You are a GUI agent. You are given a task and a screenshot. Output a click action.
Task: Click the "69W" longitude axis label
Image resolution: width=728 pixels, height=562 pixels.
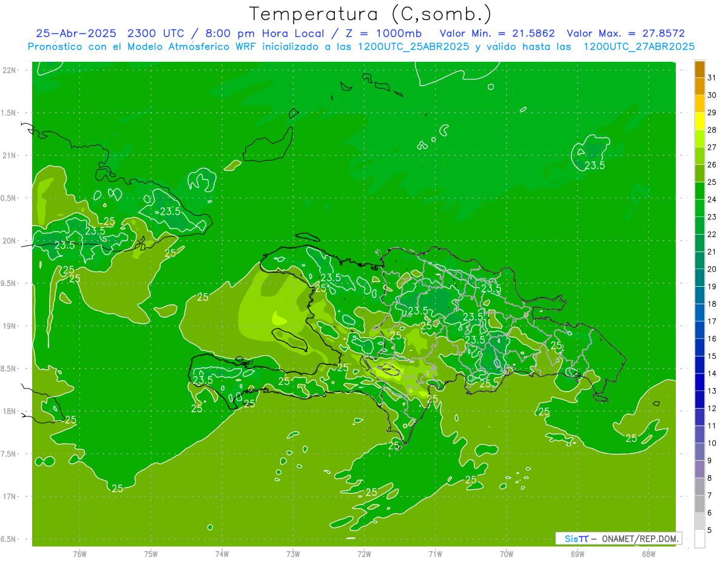[x=578, y=554]
